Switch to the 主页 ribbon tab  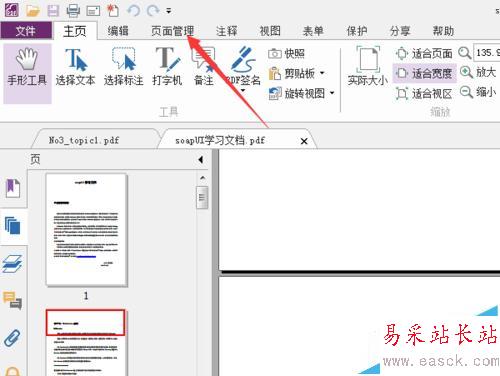75,31
